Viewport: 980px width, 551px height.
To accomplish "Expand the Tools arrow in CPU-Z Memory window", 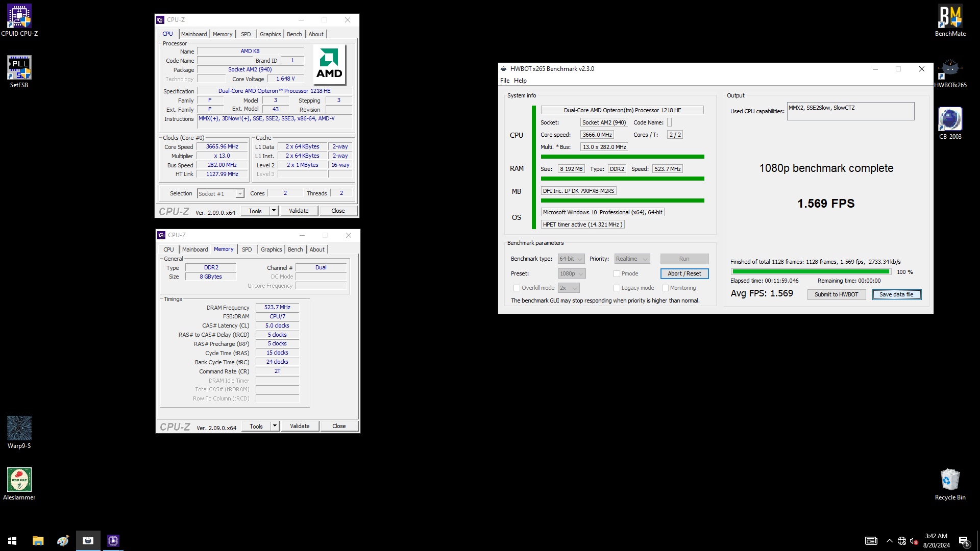I will [275, 426].
